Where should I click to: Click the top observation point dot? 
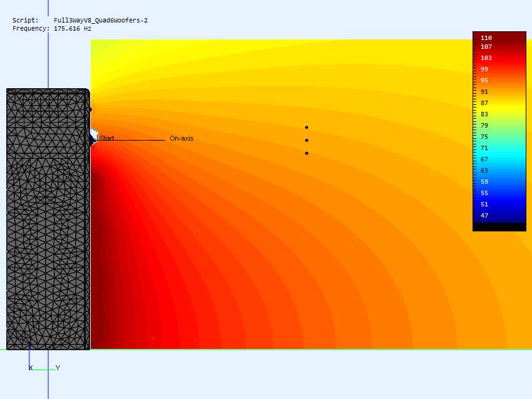(x=307, y=128)
